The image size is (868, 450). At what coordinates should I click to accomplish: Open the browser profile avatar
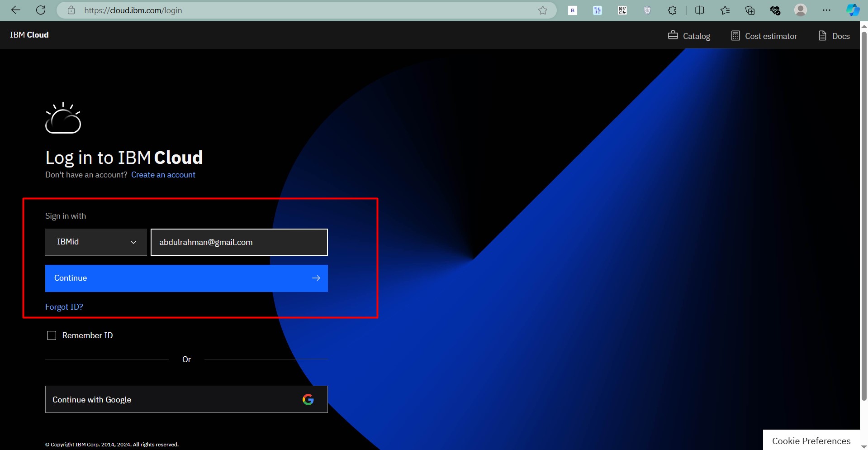pyautogui.click(x=801, y=10)
